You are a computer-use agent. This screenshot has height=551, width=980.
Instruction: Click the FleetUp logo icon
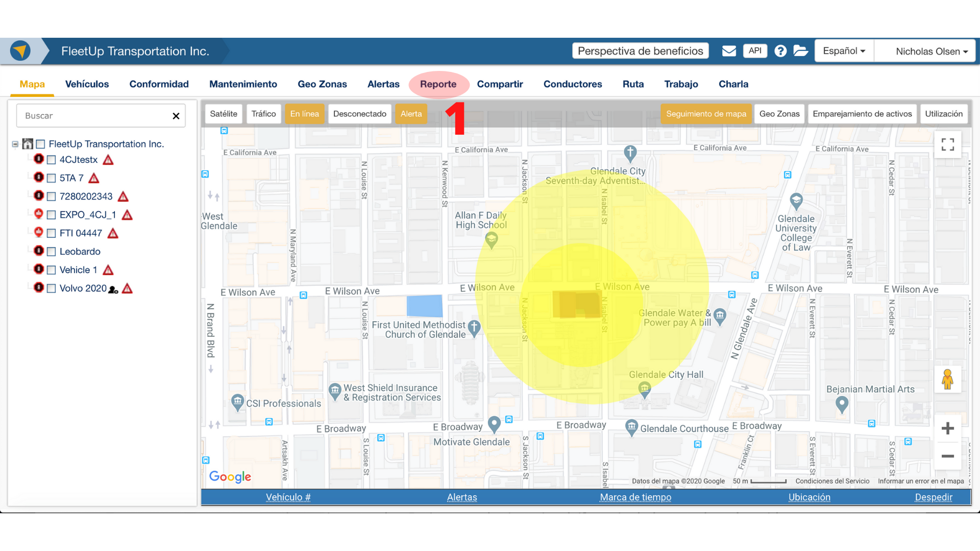pos(20,51)
